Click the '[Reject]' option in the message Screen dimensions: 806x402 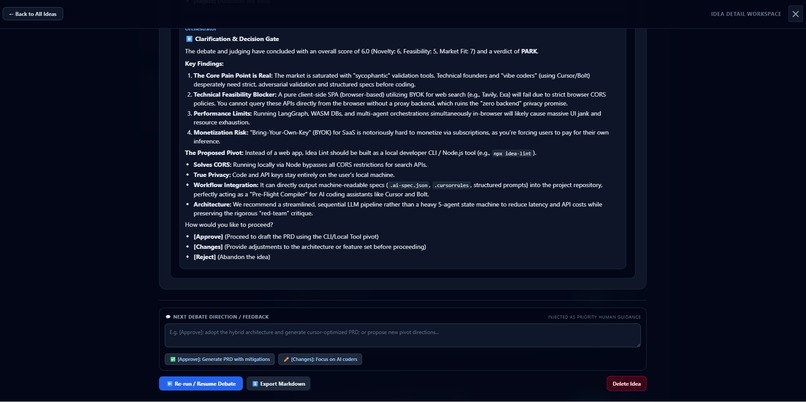click(x=205, y=257)
